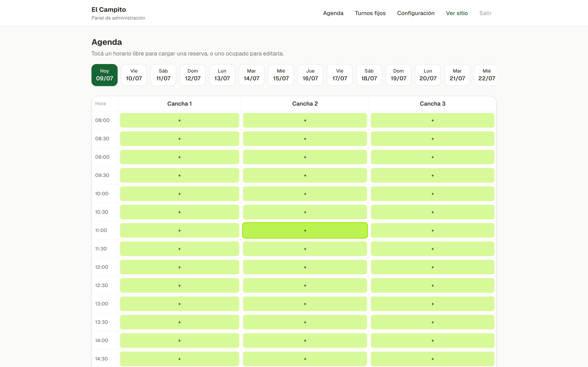
Task: Choose the Sáb 11/07 date
Action: [163, 75]
